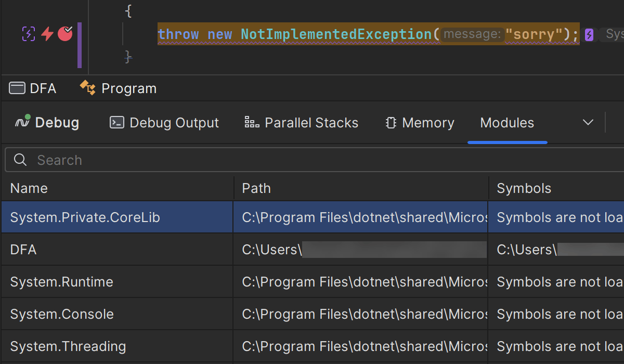Open the Parallel Stacks tab
624x364 pixels.
pos(302,123)
